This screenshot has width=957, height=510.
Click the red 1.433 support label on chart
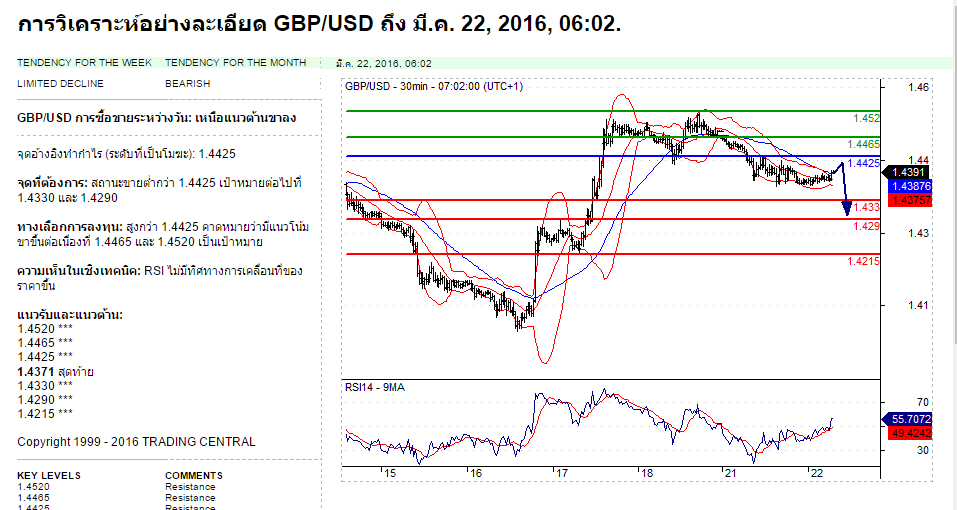point(866,207)
